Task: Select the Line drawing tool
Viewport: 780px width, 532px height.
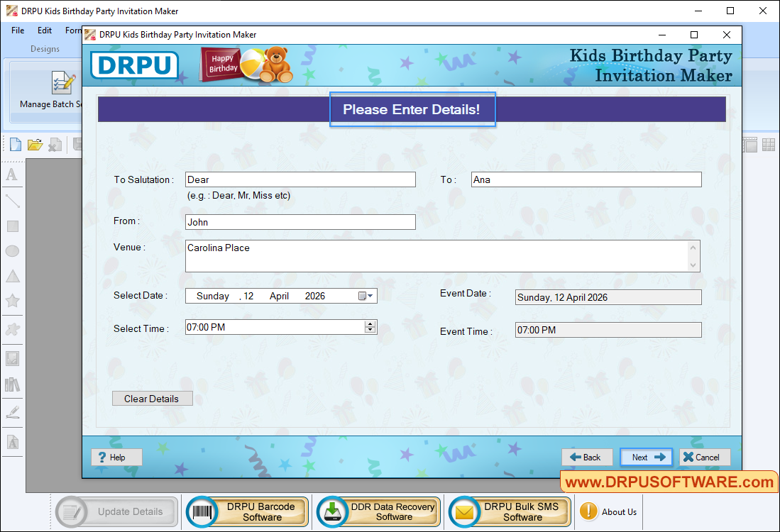Action: click(11, 201)
